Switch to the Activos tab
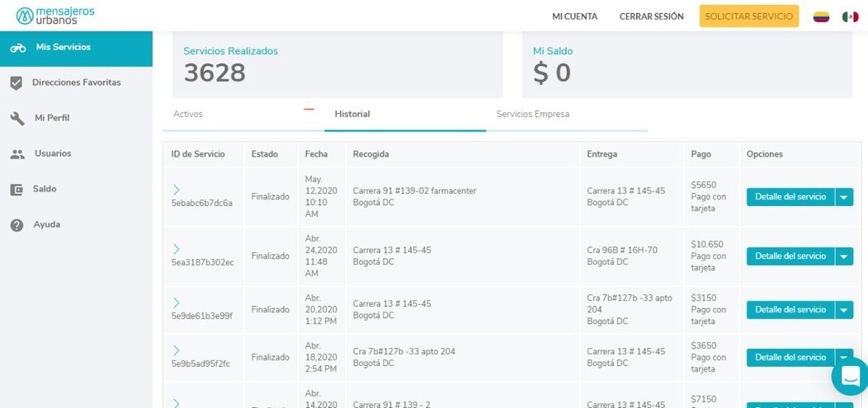 [x=188, y=115]
